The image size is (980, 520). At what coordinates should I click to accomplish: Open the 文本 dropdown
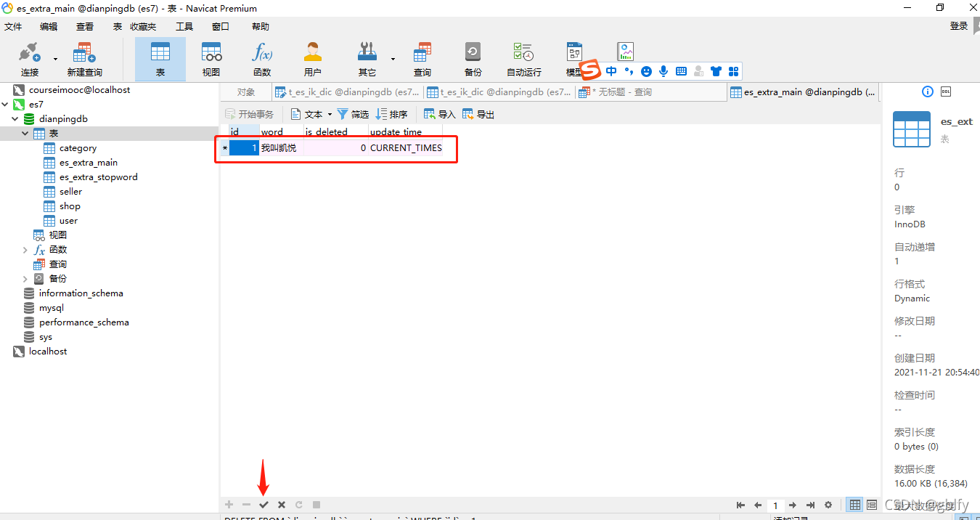click(311, 114)
